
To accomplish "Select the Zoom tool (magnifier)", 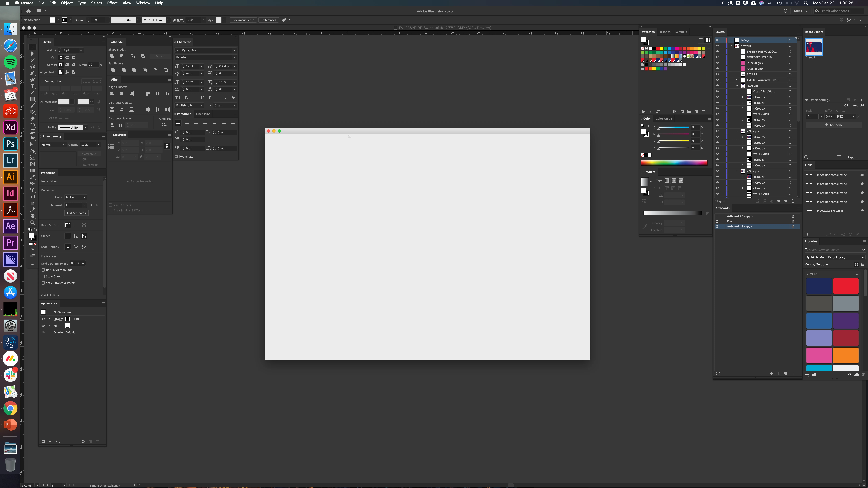I will (33, 223).
